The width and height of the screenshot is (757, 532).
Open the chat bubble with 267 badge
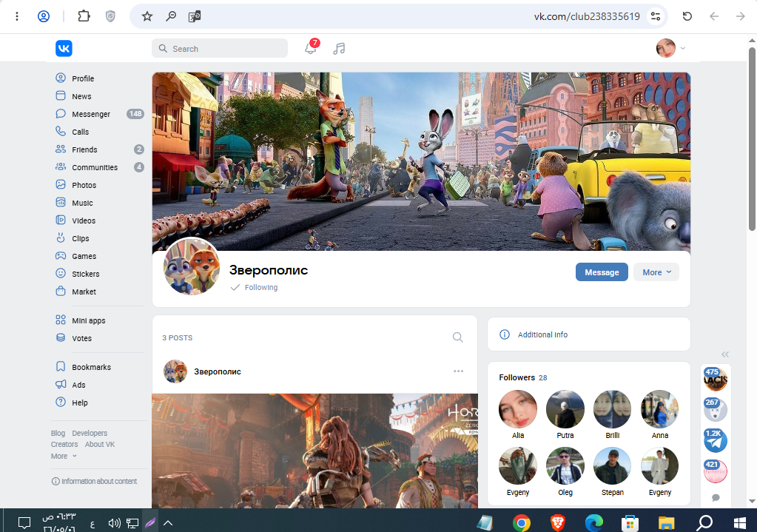715,410
